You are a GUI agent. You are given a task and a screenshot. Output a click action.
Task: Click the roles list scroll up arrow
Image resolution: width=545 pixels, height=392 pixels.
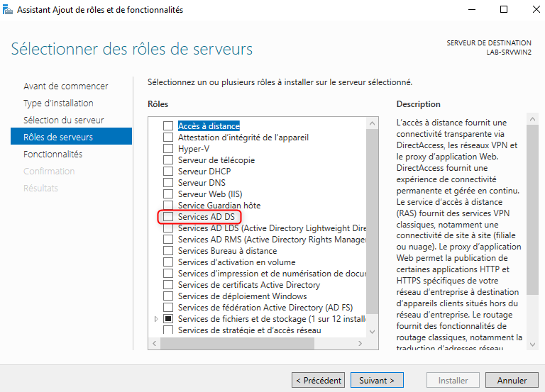[x=373, y=123]
